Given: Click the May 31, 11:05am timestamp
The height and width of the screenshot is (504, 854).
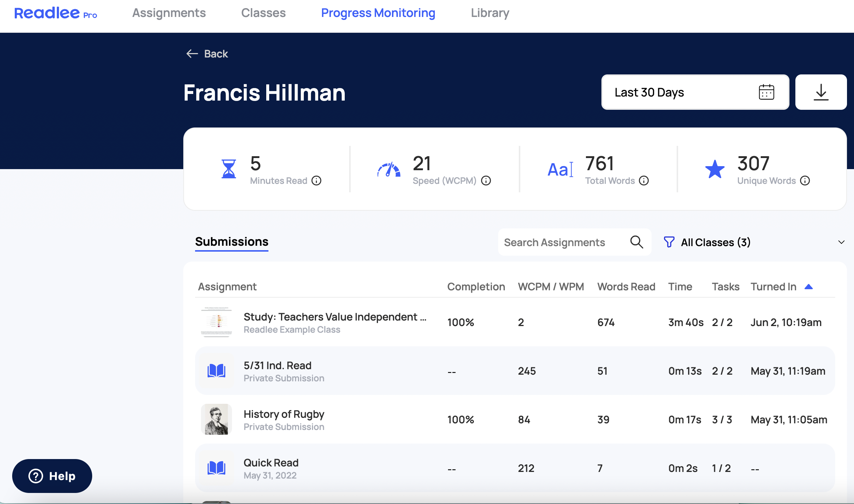Looking at the screenshot, I should (x=789, y=420).
